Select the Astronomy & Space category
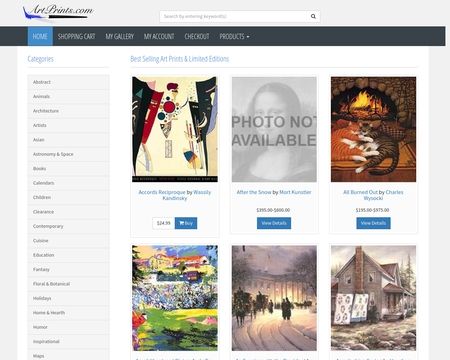Screen dimensions: 450x360 pyautogui.click(x=68, y=154)
